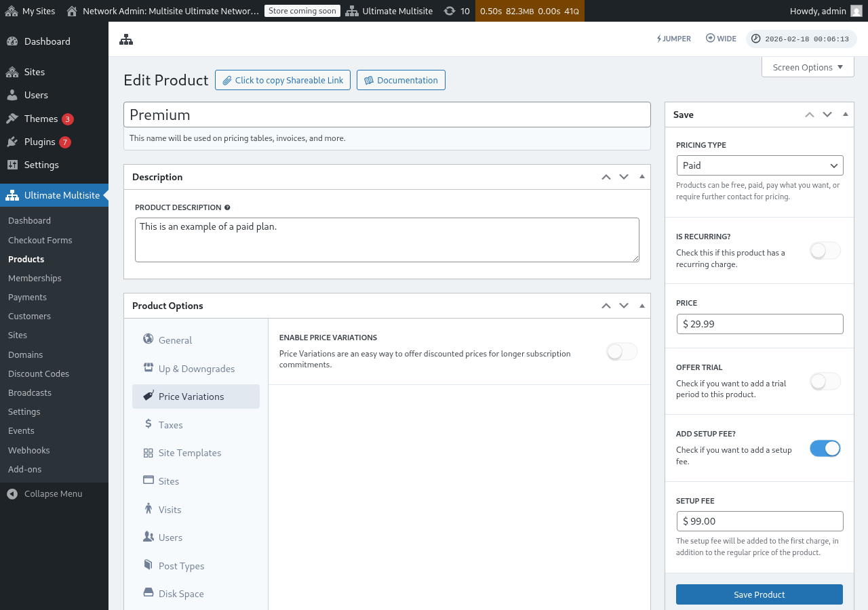This screenshot has width=868, height=610.
Task: Move Description panel down
Action: click(624, 177)
